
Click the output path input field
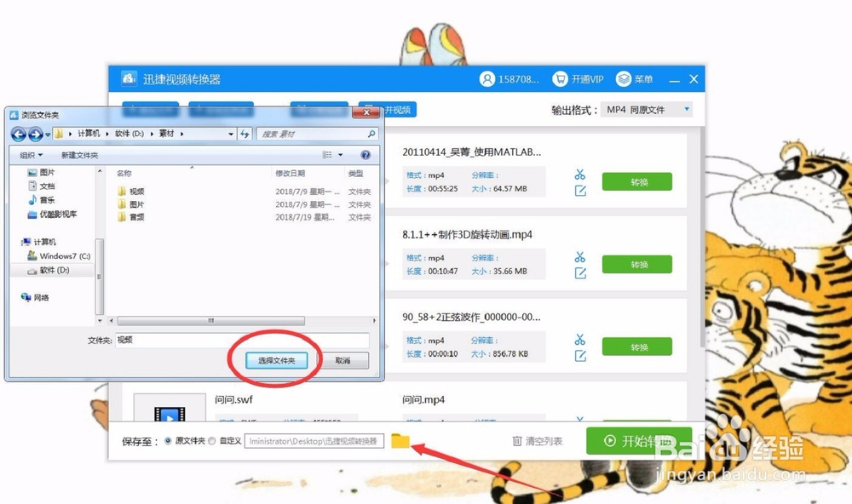(x=314, y=441)
